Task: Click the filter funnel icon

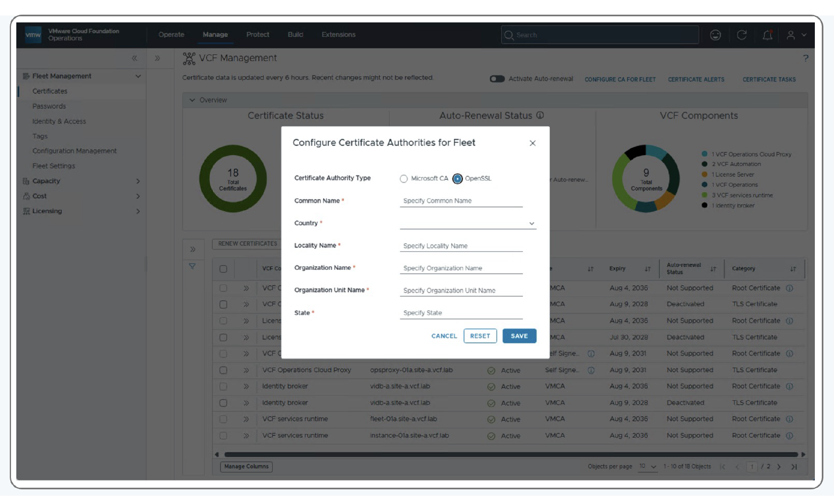Action: tap(192, 266)
